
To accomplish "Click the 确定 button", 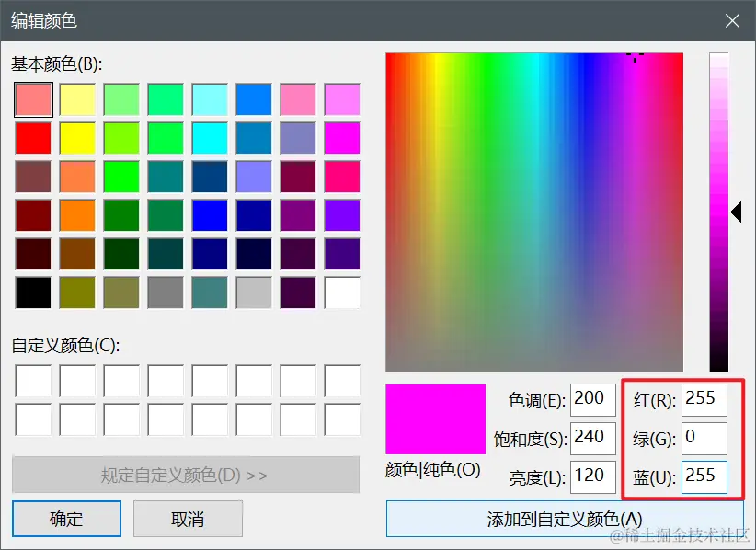I will click(65, 519).
